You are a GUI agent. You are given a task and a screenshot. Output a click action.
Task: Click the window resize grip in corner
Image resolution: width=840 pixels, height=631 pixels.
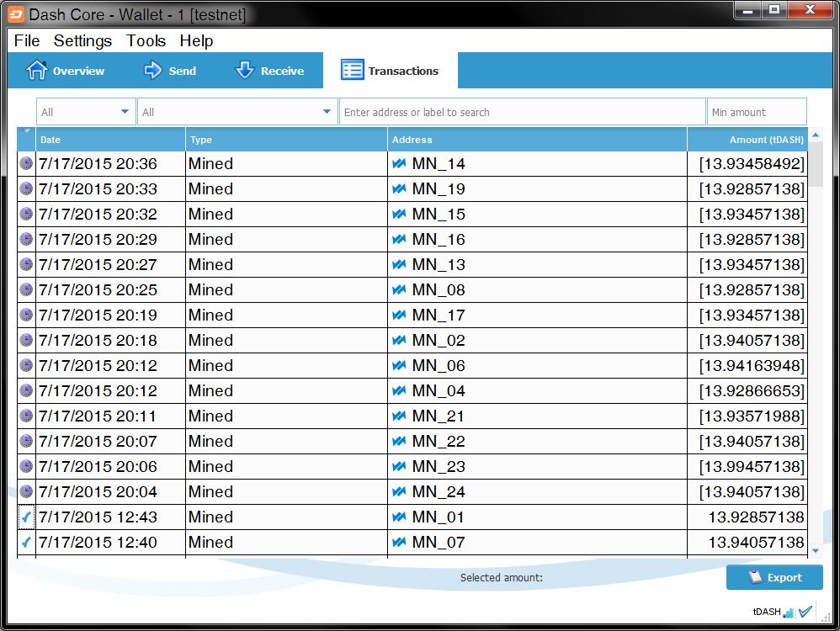coord(826,618)
